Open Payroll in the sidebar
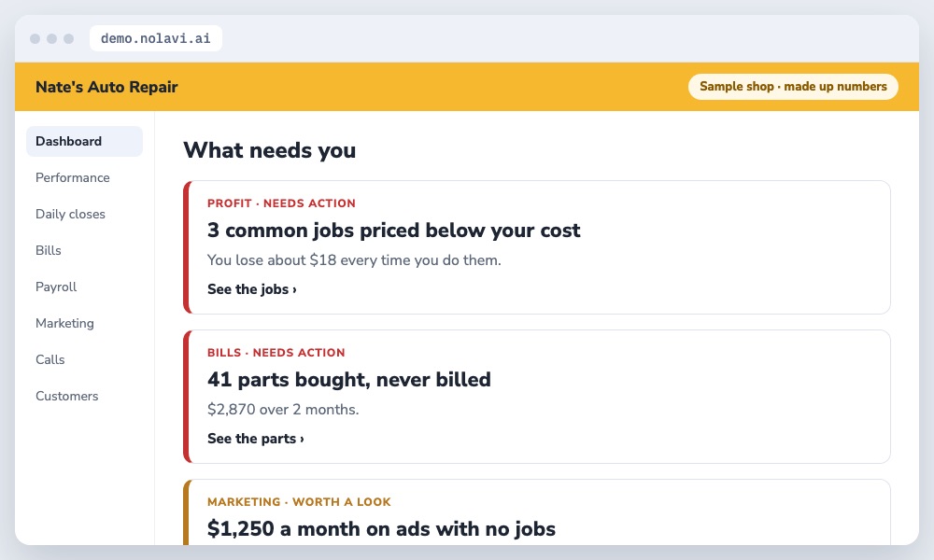 (56, 287)
